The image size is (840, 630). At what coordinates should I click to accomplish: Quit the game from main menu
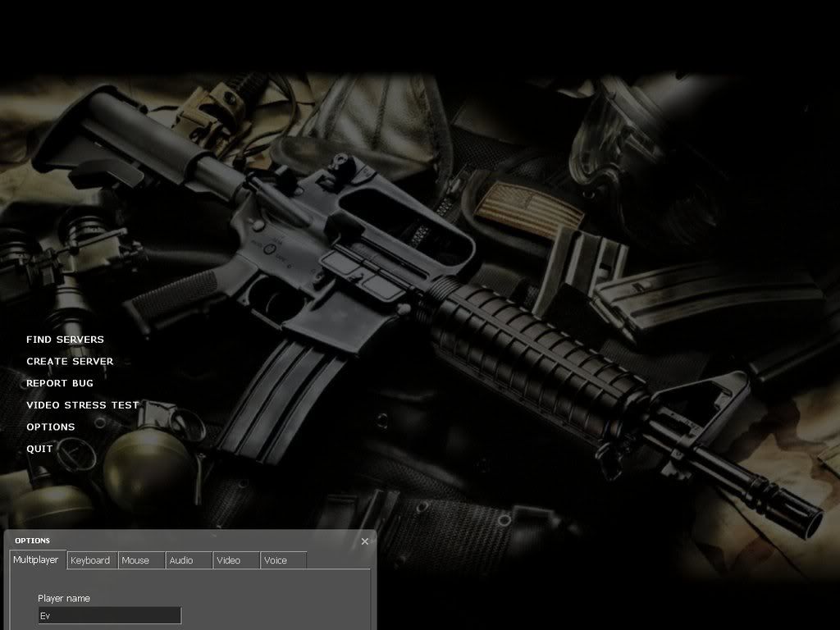click(x=39, y=449)
